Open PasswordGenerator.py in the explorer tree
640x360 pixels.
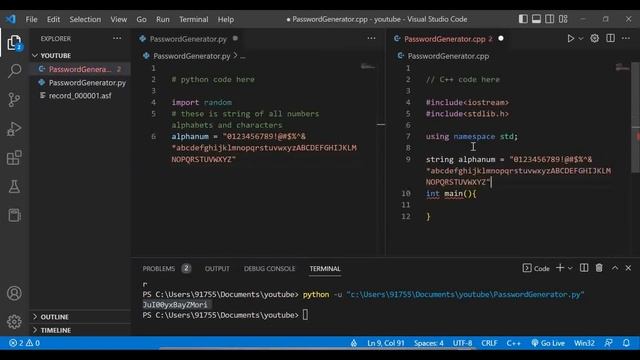(x=81, y=82)
